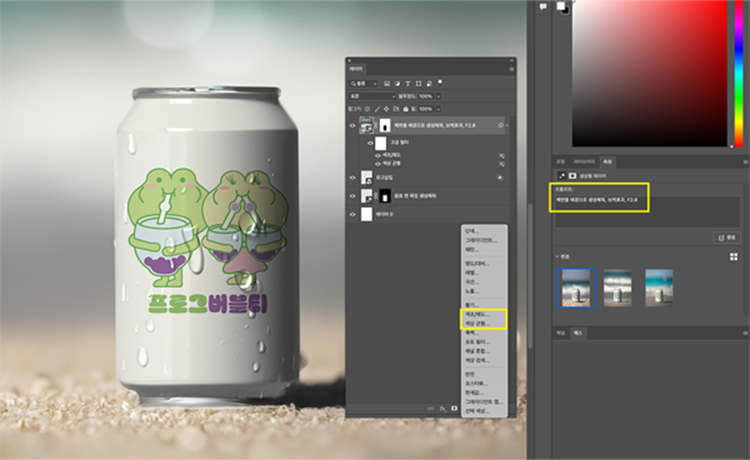Click the vertical hue slider strip
750x460 pixels.
(x=739, y=73)
